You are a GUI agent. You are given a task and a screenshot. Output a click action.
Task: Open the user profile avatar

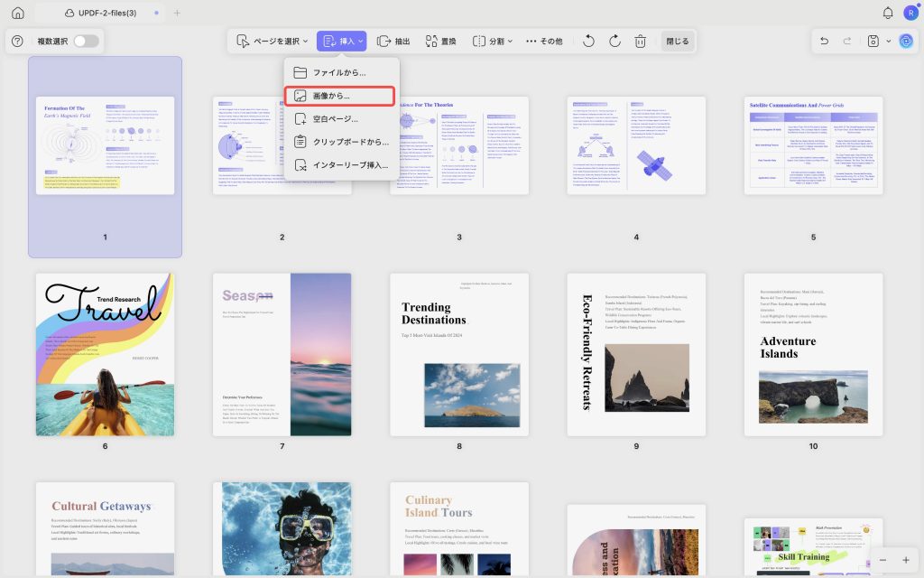(911, 13)
